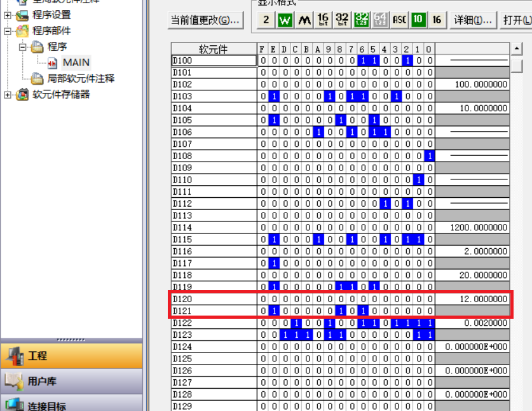Select binary '2' display format

[266, 20]
